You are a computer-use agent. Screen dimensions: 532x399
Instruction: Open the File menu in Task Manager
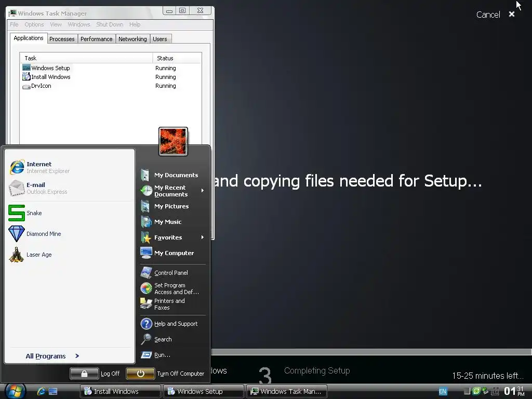tap(14, 24)
